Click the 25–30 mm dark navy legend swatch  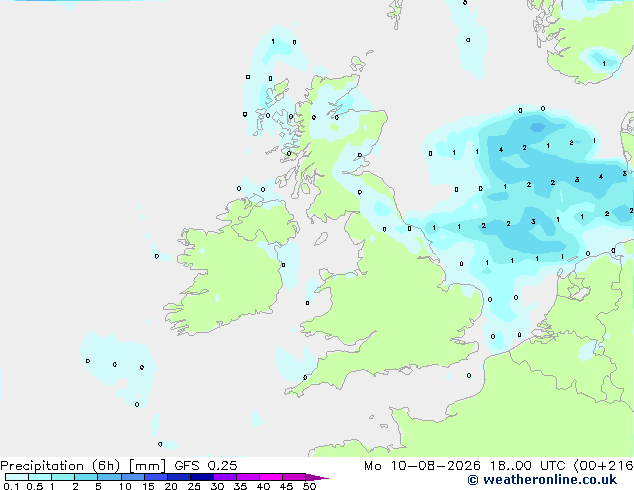point(201,477)
